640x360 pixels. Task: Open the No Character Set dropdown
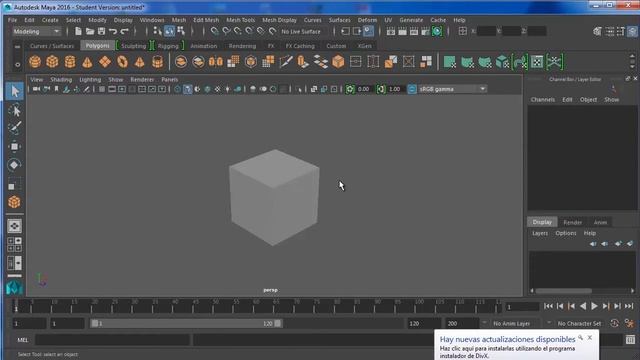[579, 323]
